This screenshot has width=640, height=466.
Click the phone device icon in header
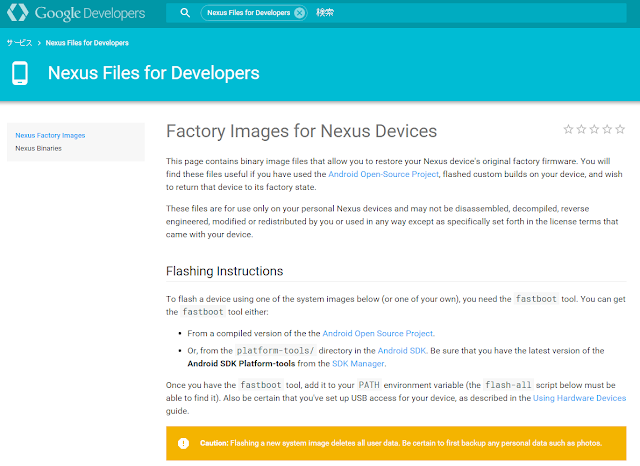coord(20,73)
